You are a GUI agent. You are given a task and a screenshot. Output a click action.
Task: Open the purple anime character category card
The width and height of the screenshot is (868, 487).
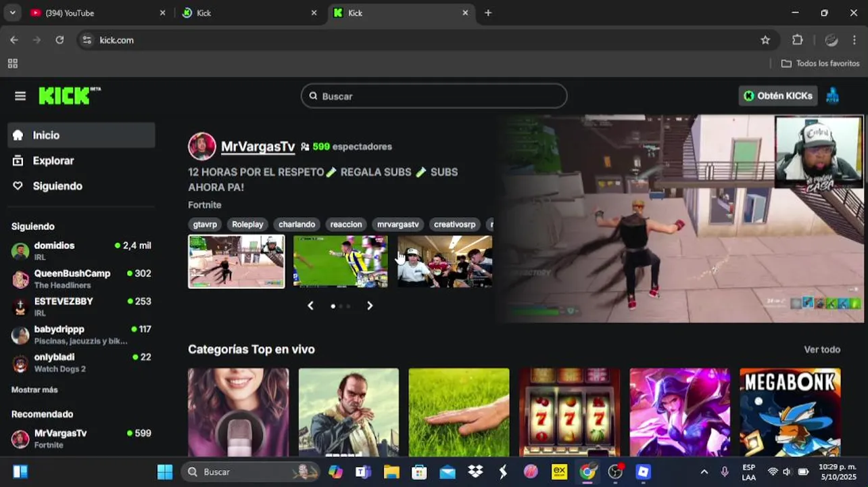tap(679, 413)
